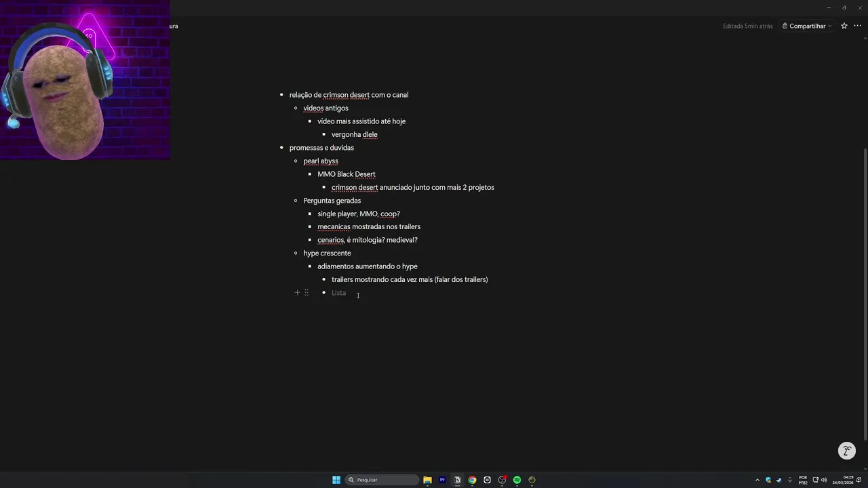Click the "Editada 5min atrás" status text

[x=747, y=26]
